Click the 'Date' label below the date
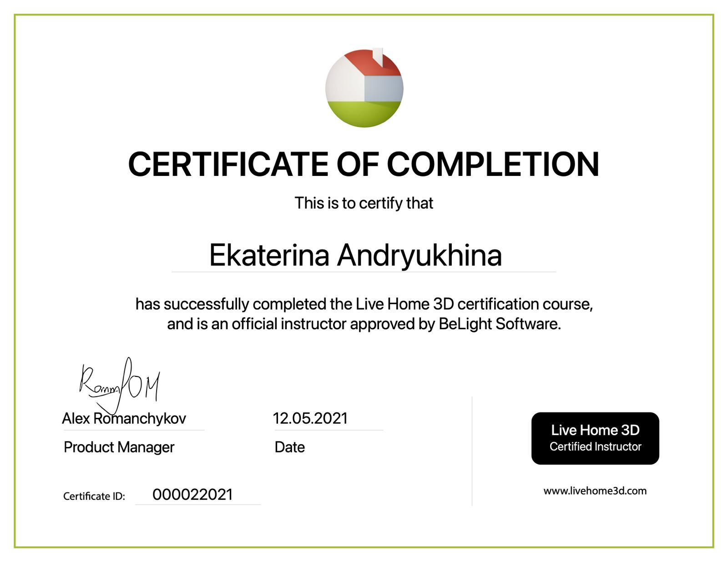This screenshot has width=728, height=562. click(x=289, y=447)
